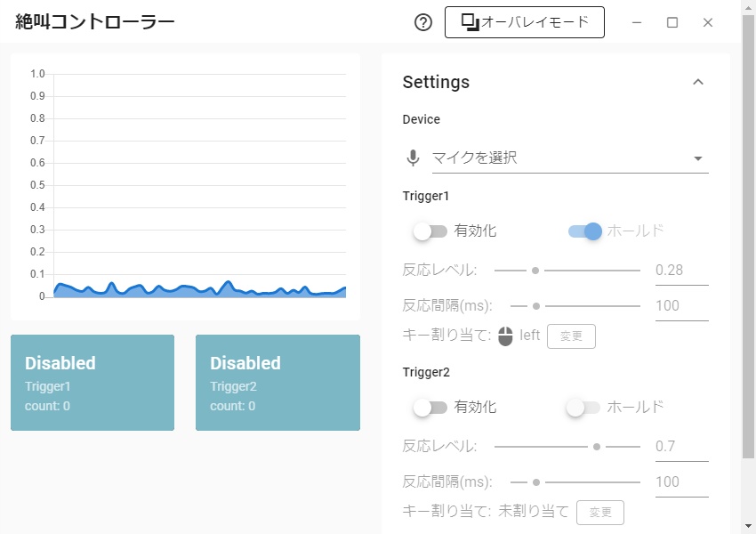The height and width of the screenshot is (534, 756).
Task: Click the Disabled Trigger2 status panel
Action: [x=277, y=383]
